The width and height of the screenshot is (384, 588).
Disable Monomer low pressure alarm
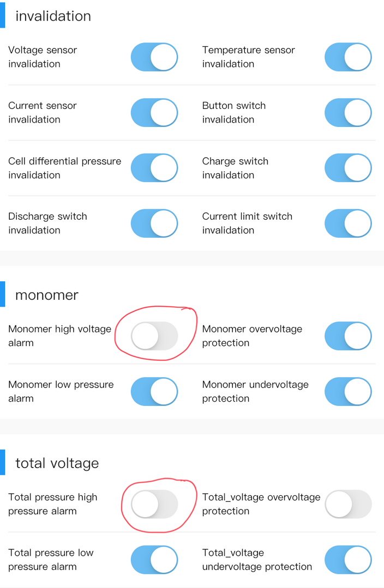[154, 391]
